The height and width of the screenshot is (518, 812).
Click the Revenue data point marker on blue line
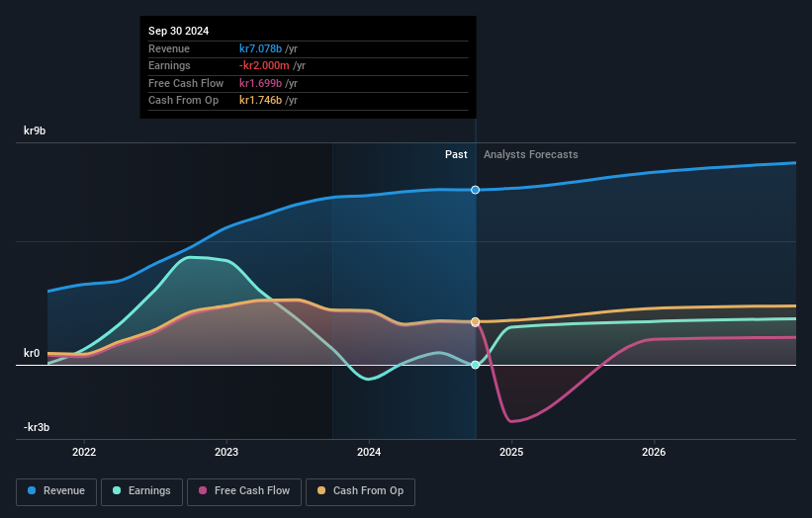pos(476,190)
